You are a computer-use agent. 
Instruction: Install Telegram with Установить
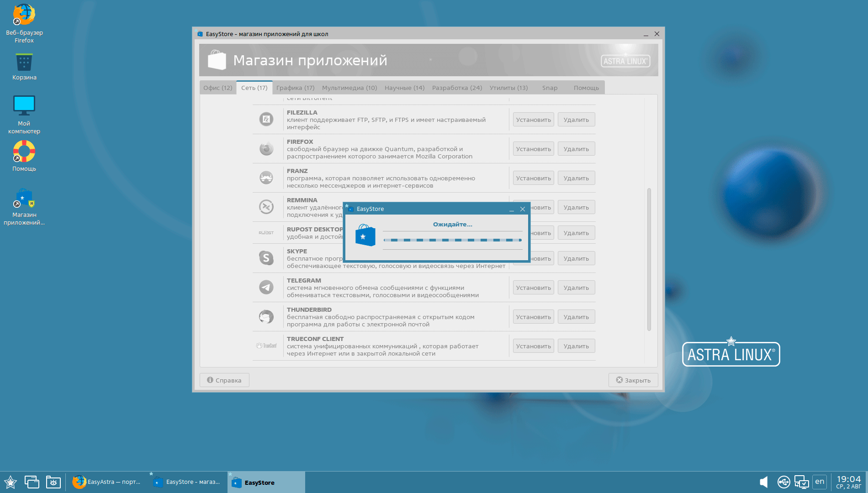[x=534, y=288]
